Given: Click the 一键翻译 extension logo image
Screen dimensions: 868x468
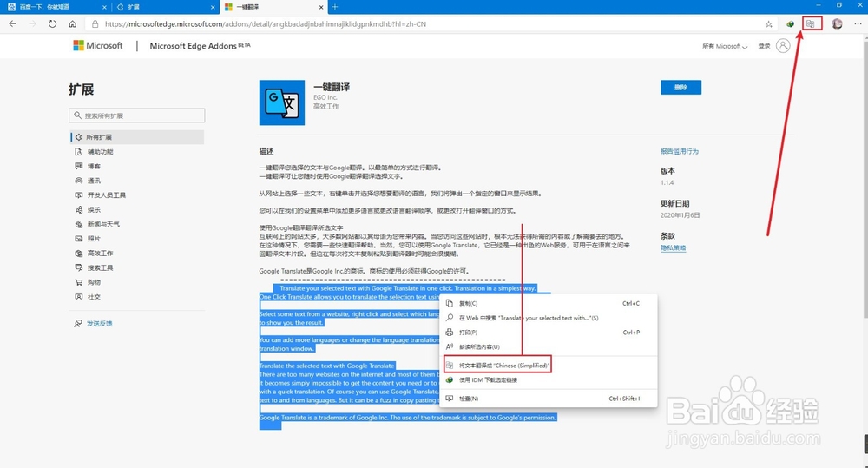Looking at the screenshot, I should point(282,102).
